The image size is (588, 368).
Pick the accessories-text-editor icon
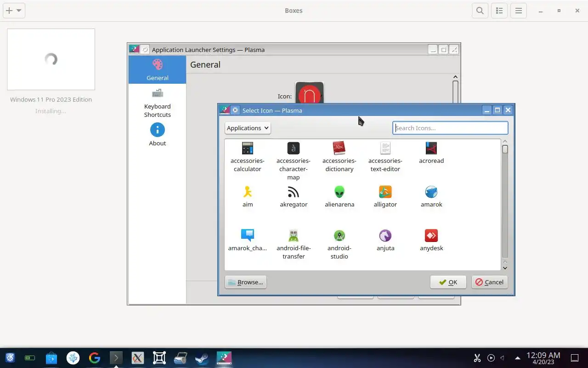(385, 157)
